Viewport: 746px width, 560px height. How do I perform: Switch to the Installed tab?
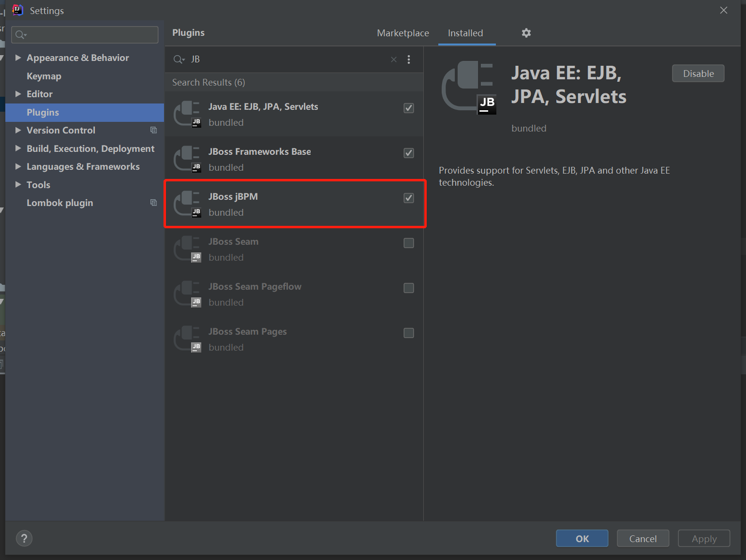click(x=465, y=33)
